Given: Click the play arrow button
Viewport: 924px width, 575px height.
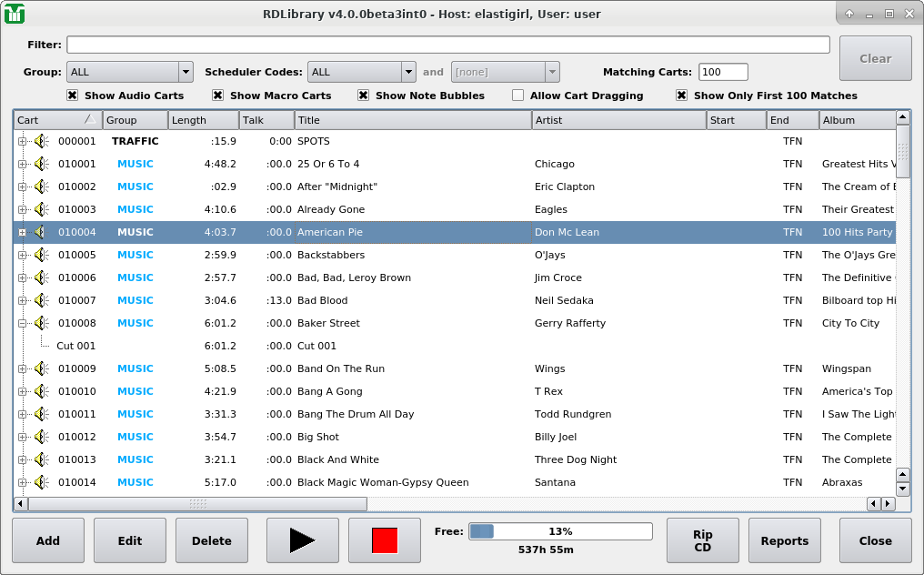Looking at the screenshot, I should click(x=302, y=540).
